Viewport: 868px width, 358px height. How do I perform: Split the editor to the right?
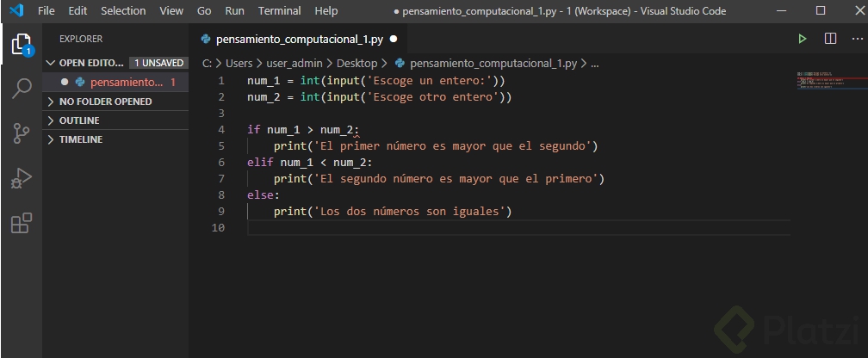coord(830,39)
